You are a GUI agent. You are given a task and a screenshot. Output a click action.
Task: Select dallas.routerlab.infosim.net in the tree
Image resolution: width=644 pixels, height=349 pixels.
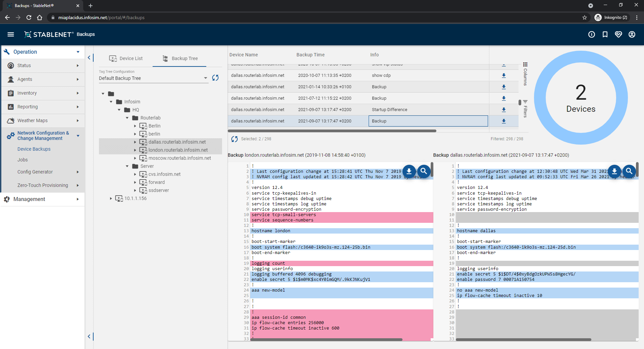click(177, 142)
